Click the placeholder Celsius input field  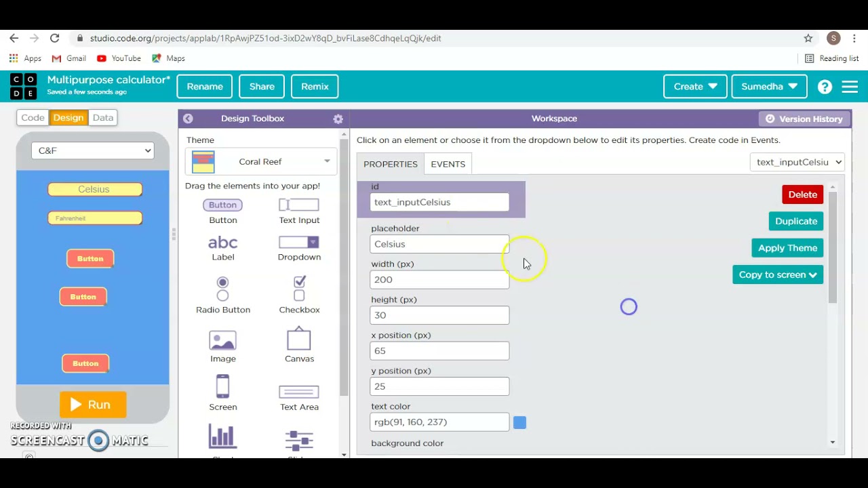coord(439,244)
